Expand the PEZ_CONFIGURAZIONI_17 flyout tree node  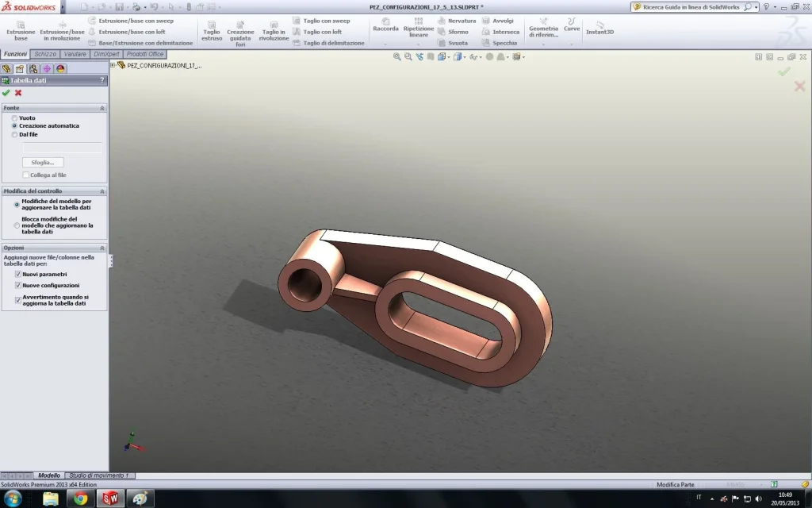pos(113,65)
